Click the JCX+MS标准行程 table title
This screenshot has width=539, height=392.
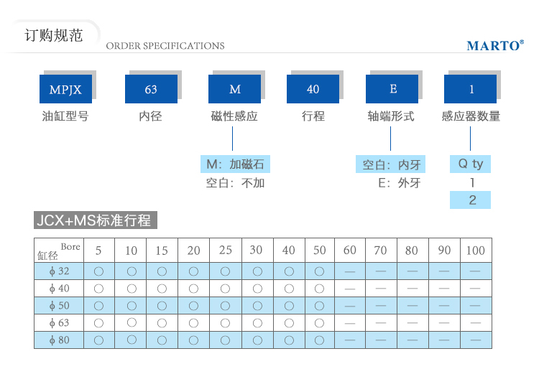pos(96,220)
